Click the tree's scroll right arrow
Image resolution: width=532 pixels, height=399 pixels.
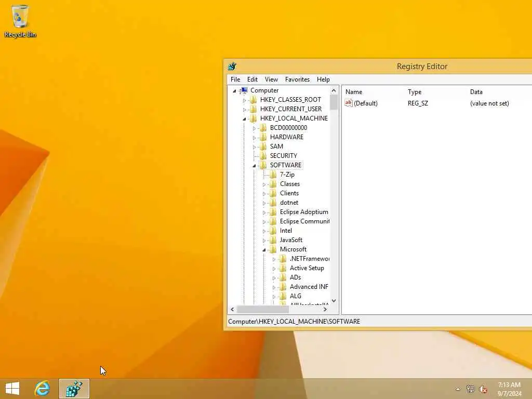pos(325,310)
